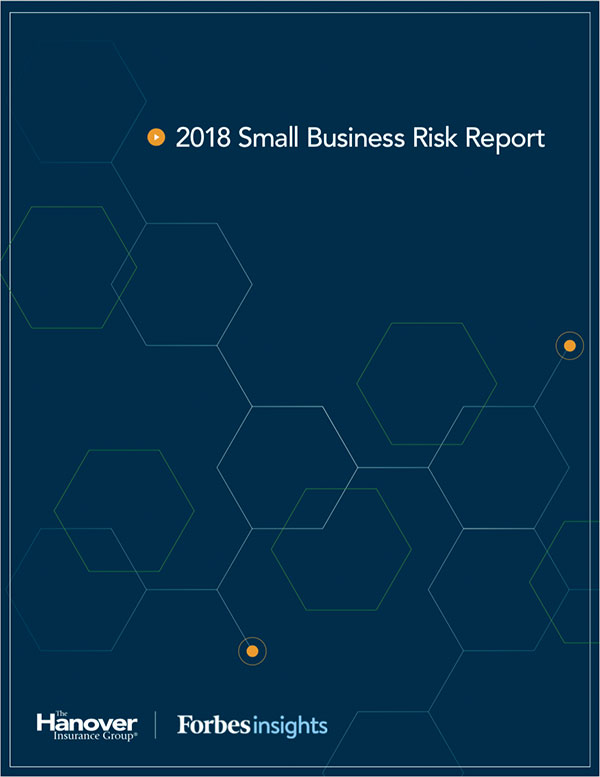Click the Hanover Insurance Group logo

[x=87, y=725]
